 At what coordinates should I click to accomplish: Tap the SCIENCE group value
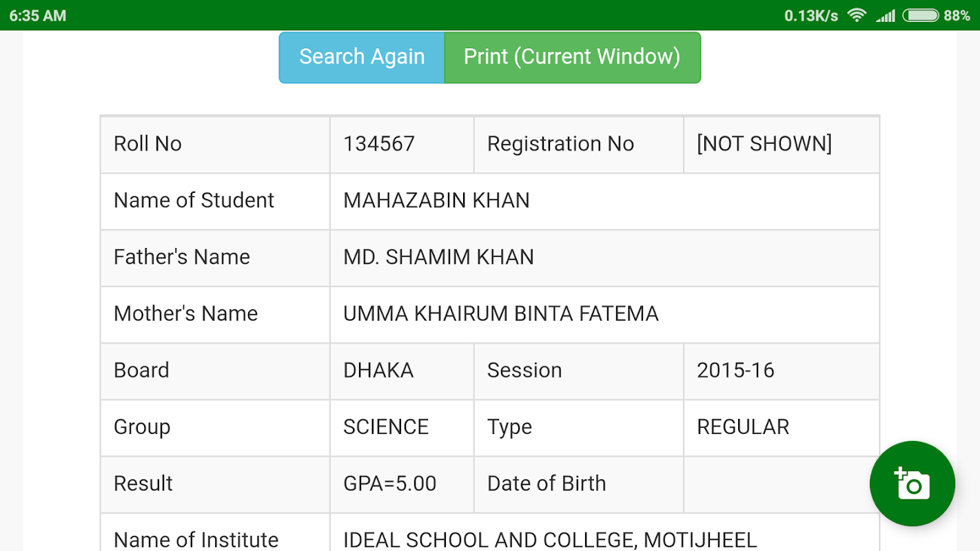pos(386,427)
